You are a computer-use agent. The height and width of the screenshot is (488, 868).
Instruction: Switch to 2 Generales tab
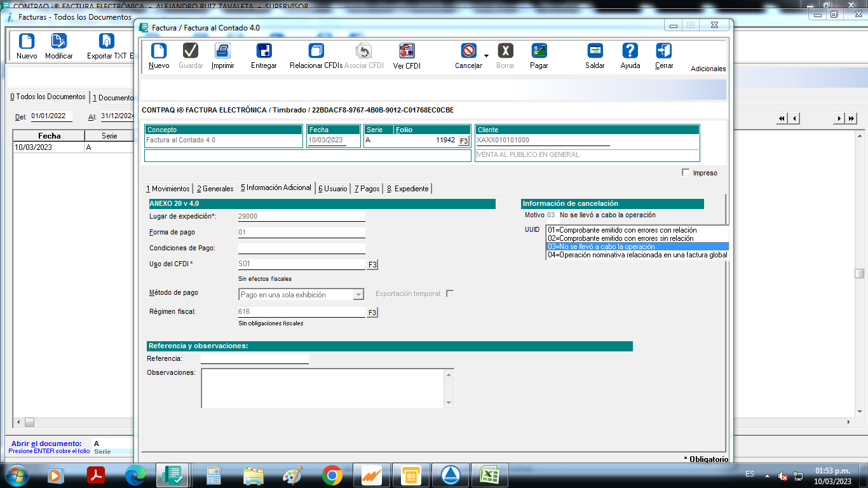tap(215, 189)
